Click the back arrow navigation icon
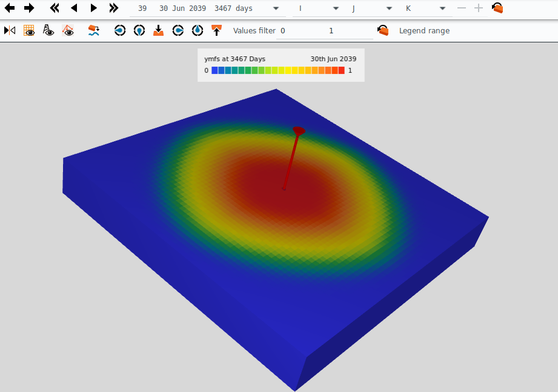The image size is (558, 392). [x=10, y=8]
